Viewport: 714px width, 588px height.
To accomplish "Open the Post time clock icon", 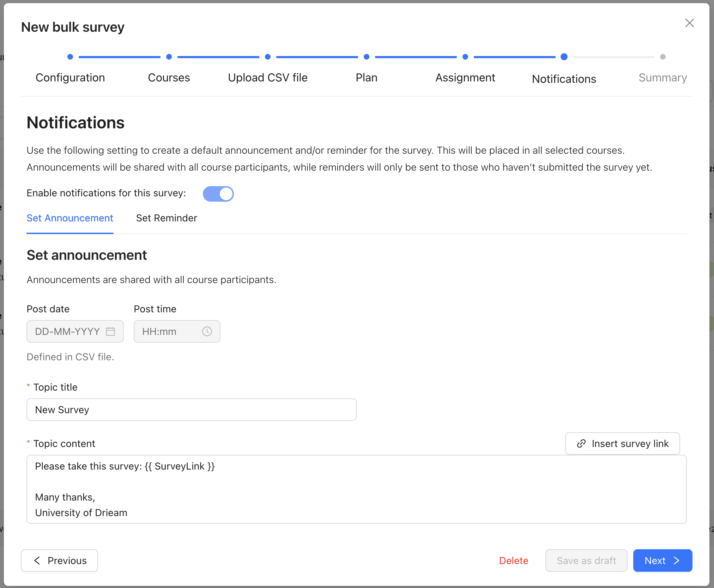I will click(x=207, y=331).
